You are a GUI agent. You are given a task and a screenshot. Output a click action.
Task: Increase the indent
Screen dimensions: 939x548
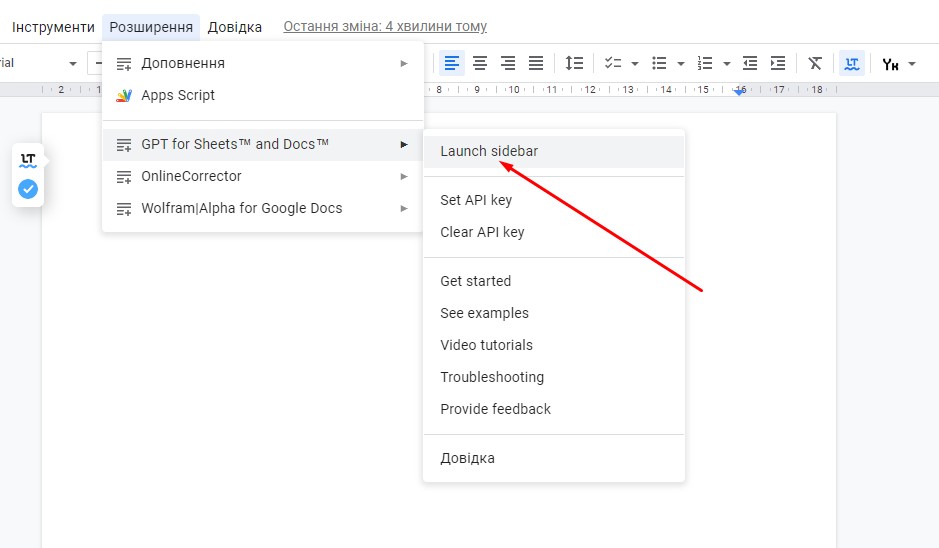pyautogui.click(x=778, y=63)
